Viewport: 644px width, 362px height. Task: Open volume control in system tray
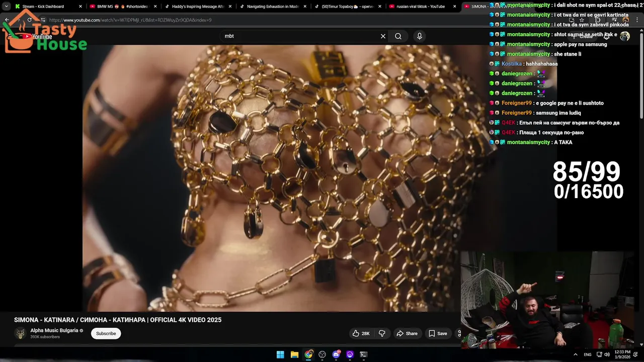pos(607,354)
